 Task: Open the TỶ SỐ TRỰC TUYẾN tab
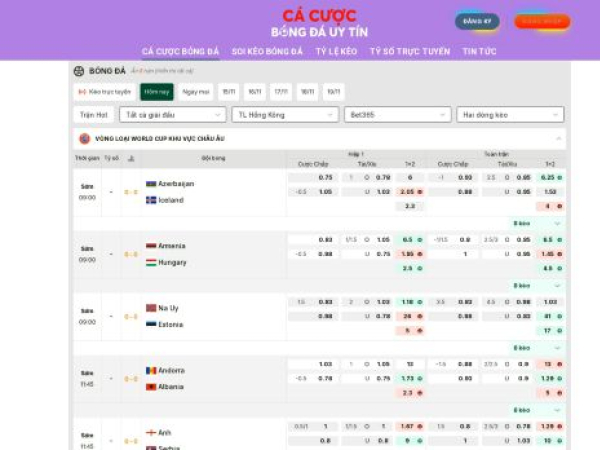tap(410, 51)
